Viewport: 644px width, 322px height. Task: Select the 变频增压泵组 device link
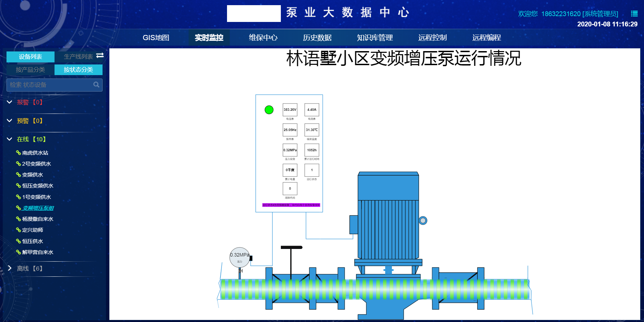click(38, 208)
